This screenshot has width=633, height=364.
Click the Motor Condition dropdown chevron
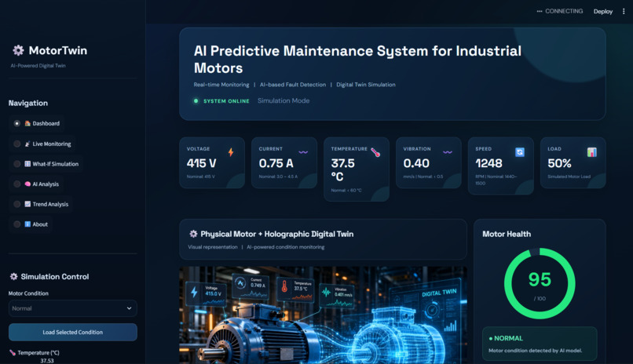(129, 308)
